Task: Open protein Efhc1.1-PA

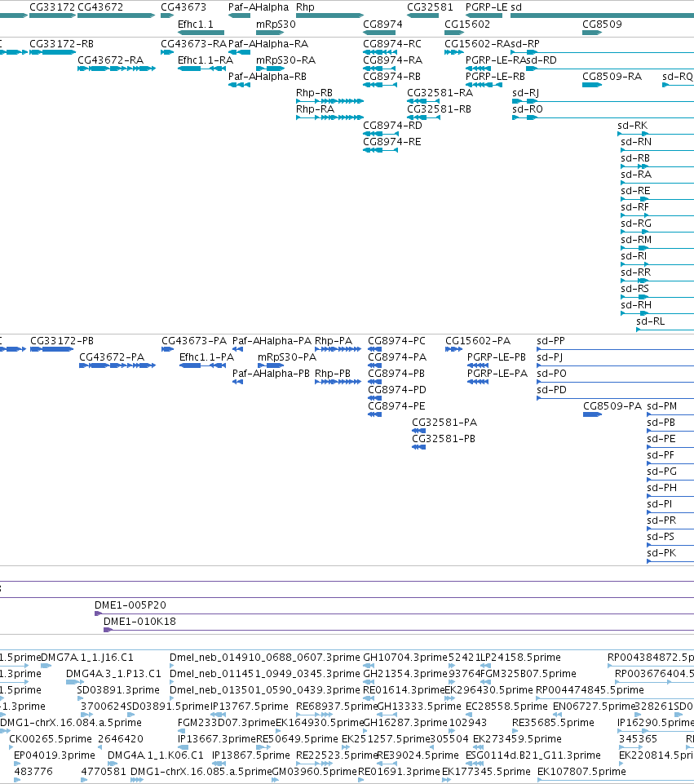Action: (x=207, y=357)
